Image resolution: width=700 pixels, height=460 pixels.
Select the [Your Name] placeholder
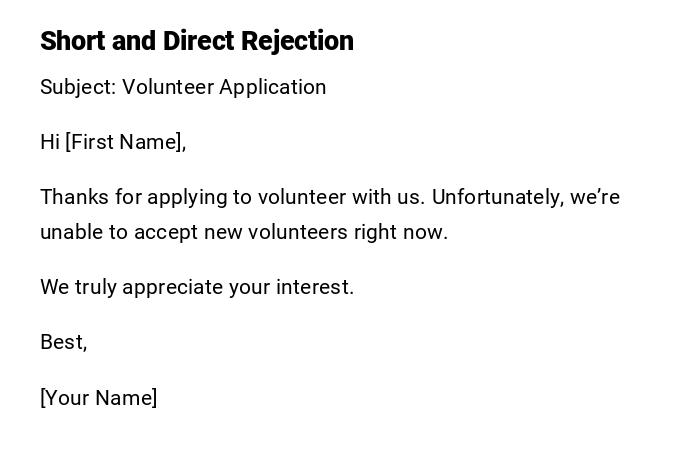[x=99, y=398]
